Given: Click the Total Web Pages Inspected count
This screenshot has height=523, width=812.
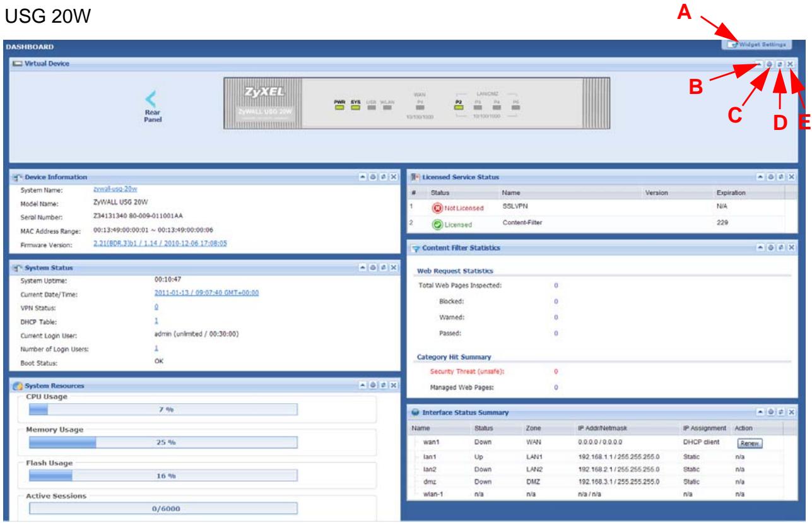Looking at the screenshot, I should 556,285.
